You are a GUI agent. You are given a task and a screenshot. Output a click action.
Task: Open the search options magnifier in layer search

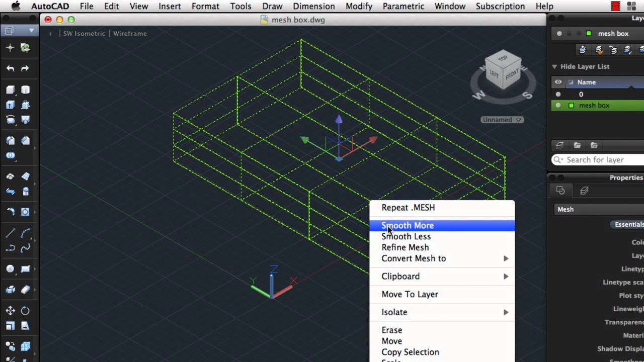coord(558,160)
